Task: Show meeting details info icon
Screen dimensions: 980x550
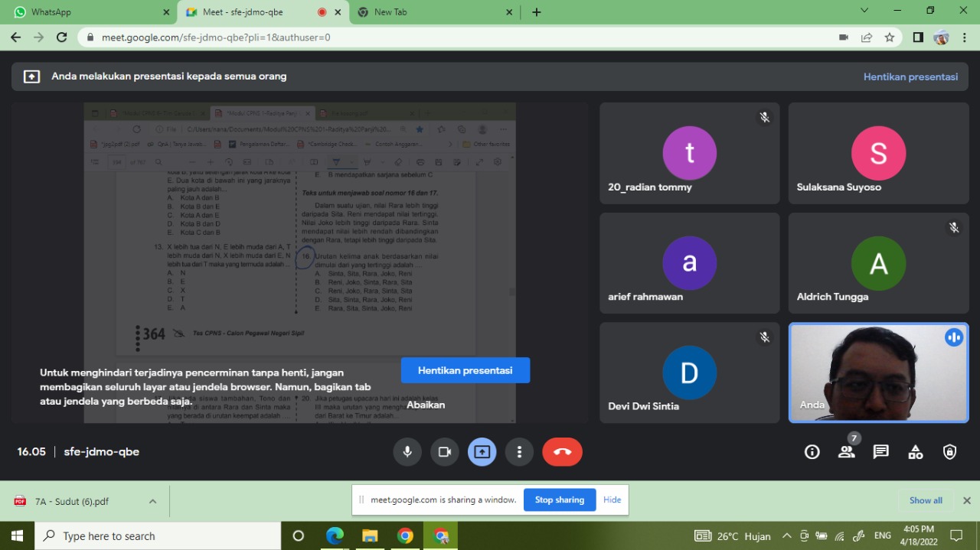Action: tap(812, 452)
